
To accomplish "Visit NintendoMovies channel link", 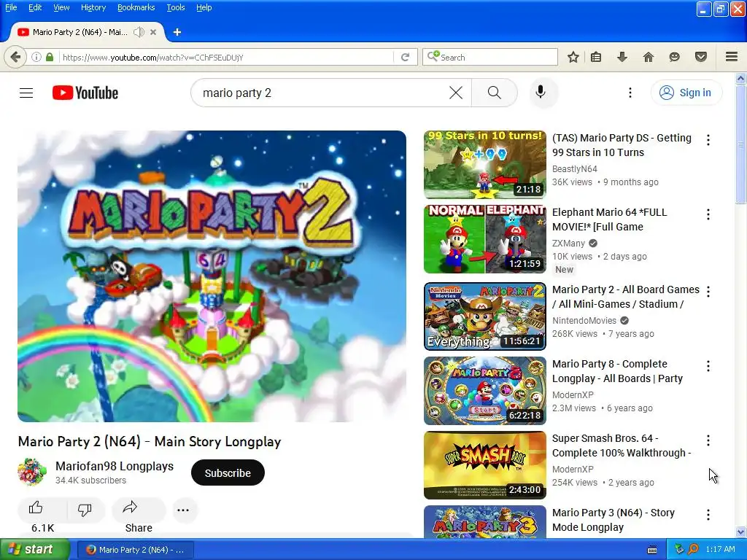I will tap(584, 321).
